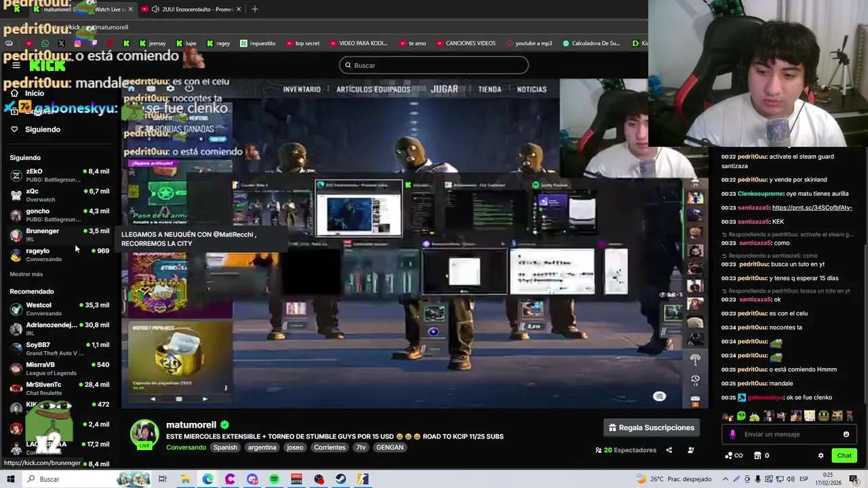
Task: Click the Buscar search field on Kick
Action: pos(434,65)
